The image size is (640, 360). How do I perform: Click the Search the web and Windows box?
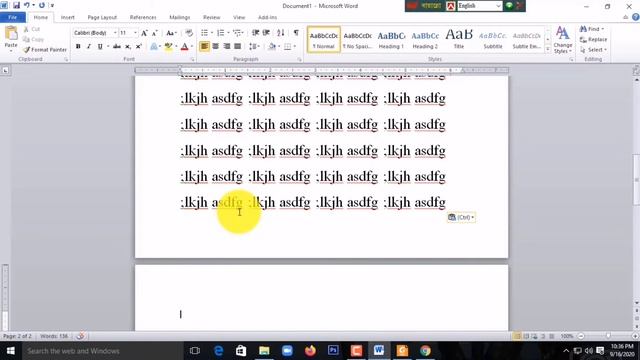click(x=102, y=351)
